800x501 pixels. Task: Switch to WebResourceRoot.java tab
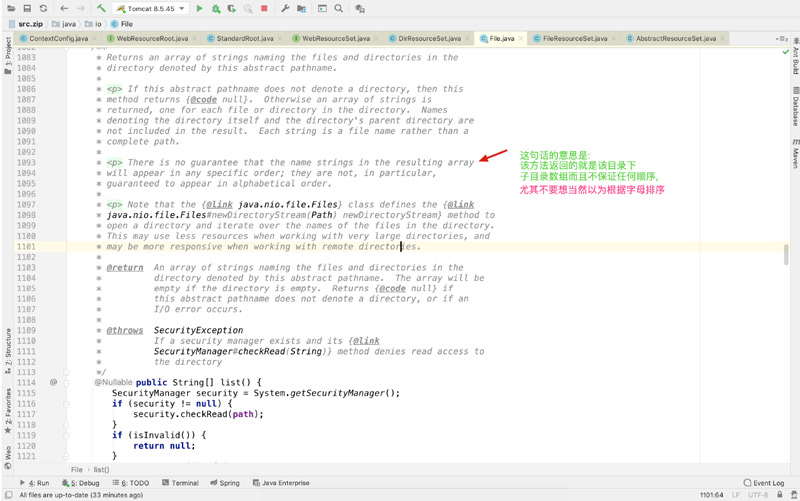(x=152, y=38)
